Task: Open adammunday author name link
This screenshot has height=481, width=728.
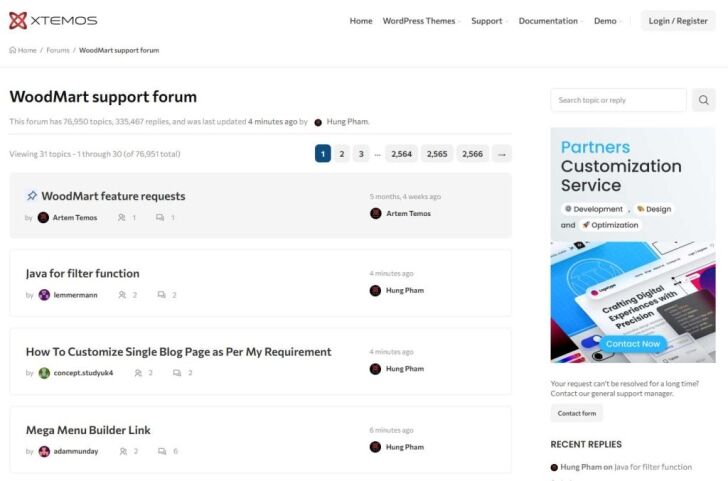Action: click(76, 451)
